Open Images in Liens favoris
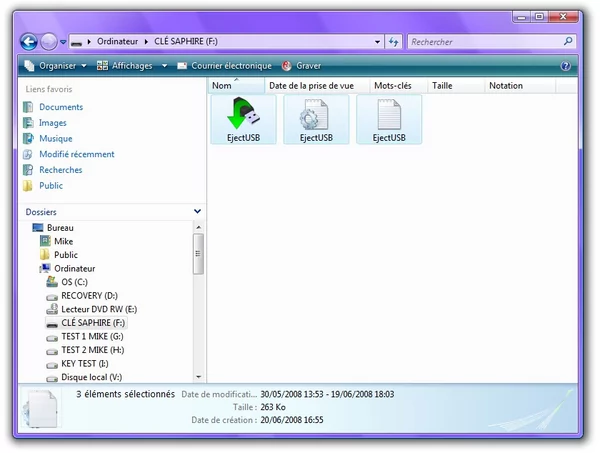The height and width of the screenshot is (453, 600). [x=53, y=123]
